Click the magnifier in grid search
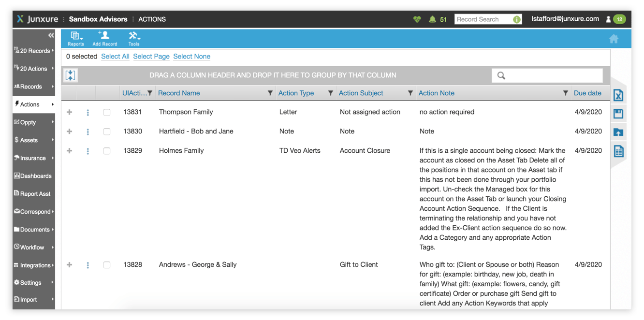644x320 pixels. [501, 75]
